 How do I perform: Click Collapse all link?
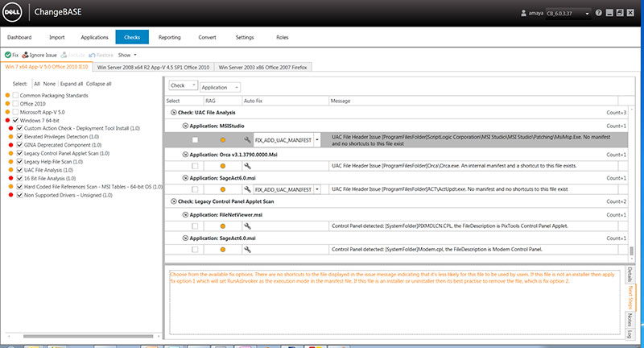pyautogui.click(x=98, y=84)
